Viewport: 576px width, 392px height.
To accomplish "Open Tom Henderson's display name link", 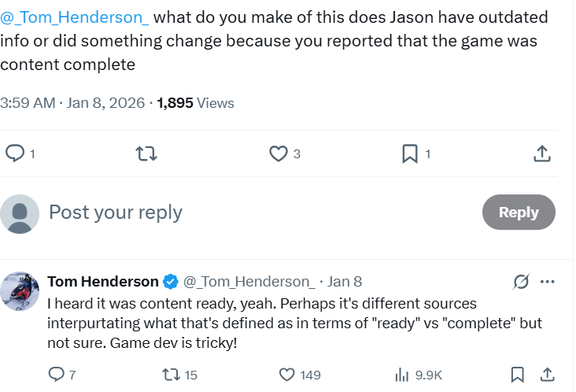I will (103, 281).
